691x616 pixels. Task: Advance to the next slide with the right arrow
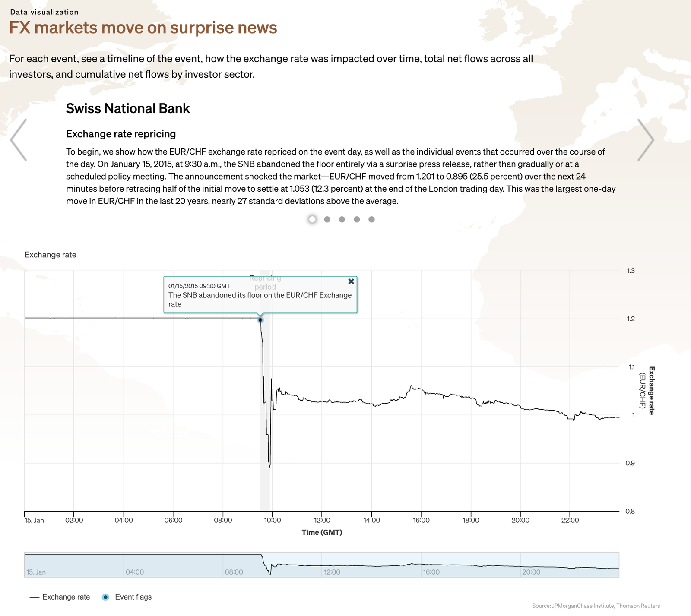[x=646, y=140]
